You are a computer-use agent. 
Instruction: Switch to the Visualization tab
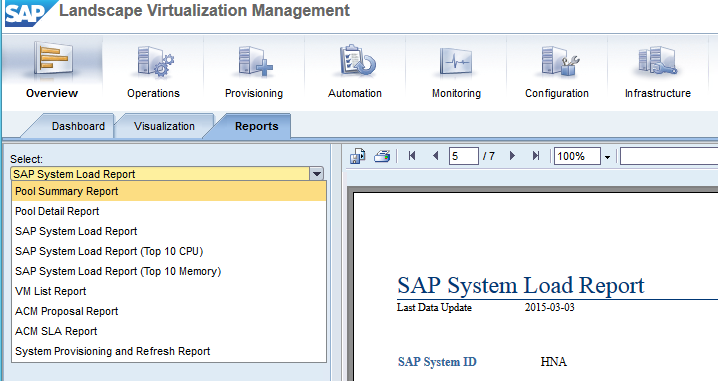click(x=164, y=126)
